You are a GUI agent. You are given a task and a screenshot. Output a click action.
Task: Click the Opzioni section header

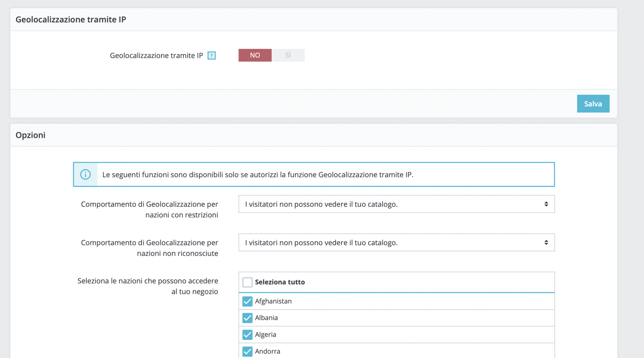pyautogui.click(x=31, y=135)
